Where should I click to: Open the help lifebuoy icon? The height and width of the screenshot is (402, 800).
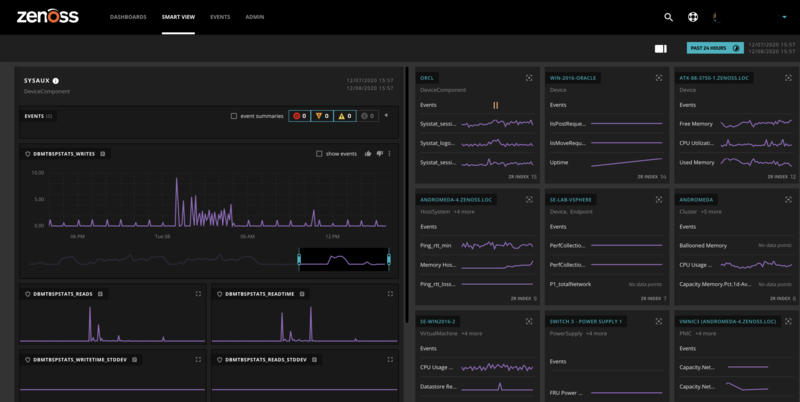(692, 17)
